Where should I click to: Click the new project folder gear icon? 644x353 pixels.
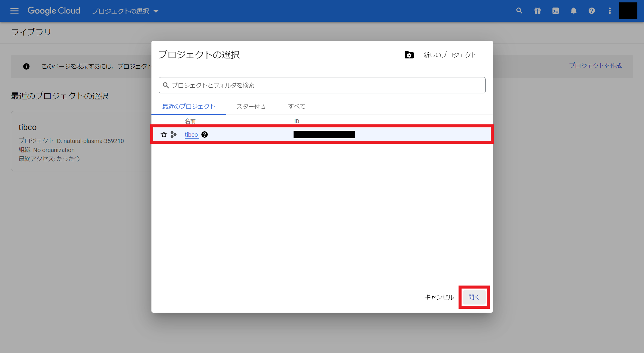pos(409,55)
